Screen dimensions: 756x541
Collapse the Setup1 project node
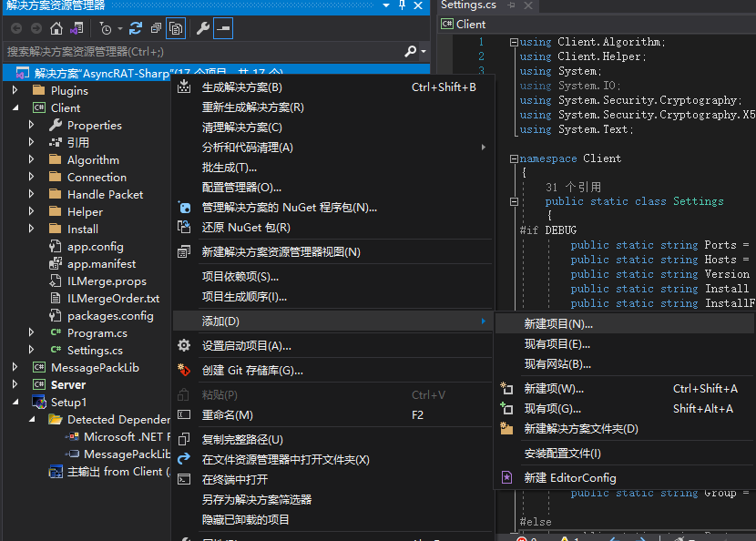point(15,403)
